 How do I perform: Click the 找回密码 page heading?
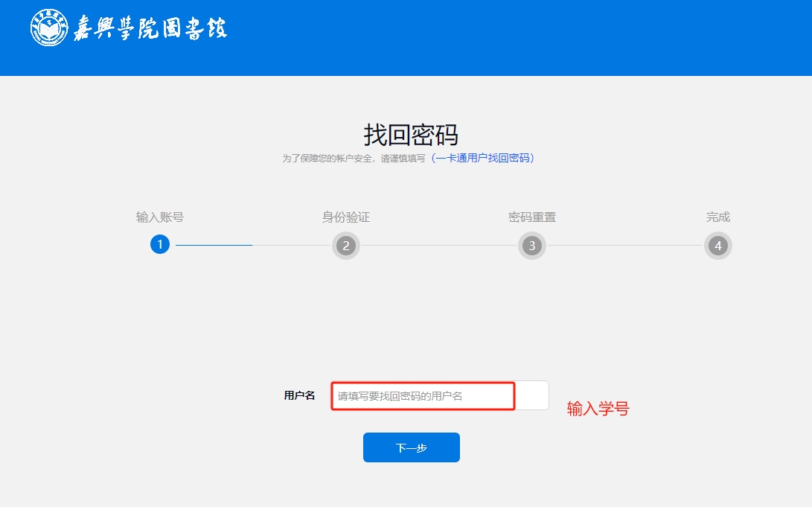pos(411,135)
